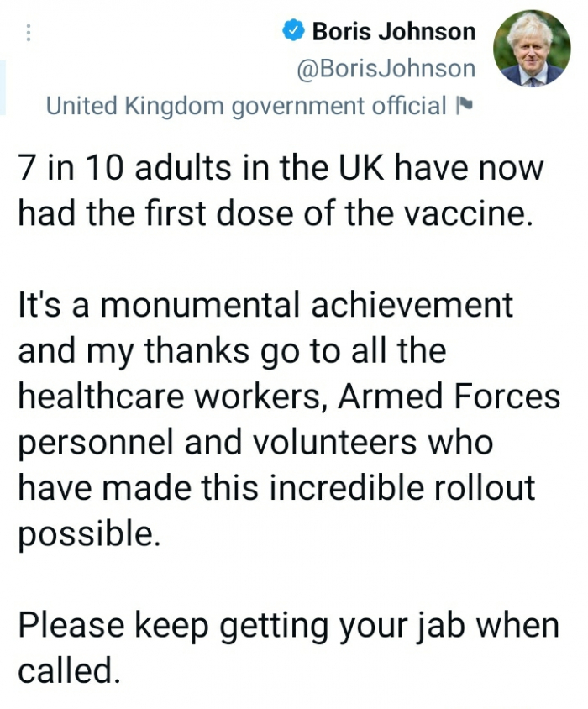This screenshot has width=588, height=709.
Task: Click the flag icon beside government official label
Action: pos(463,107)
